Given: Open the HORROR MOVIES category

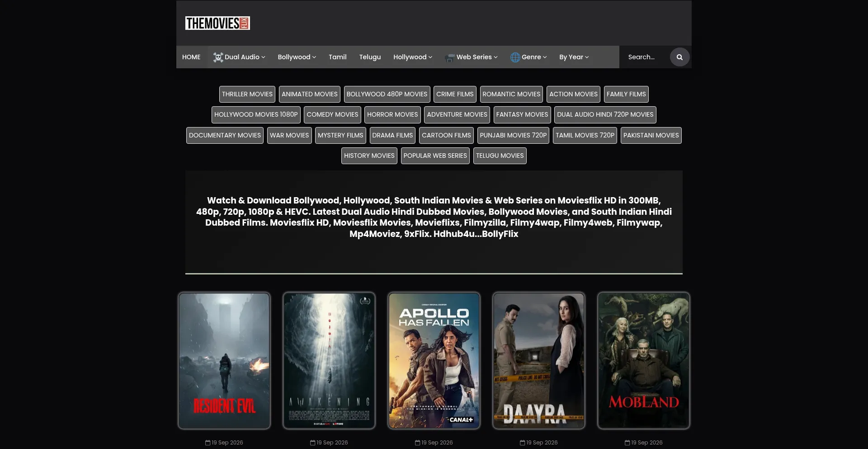Looking at the screenshot, I should point(392,115).
